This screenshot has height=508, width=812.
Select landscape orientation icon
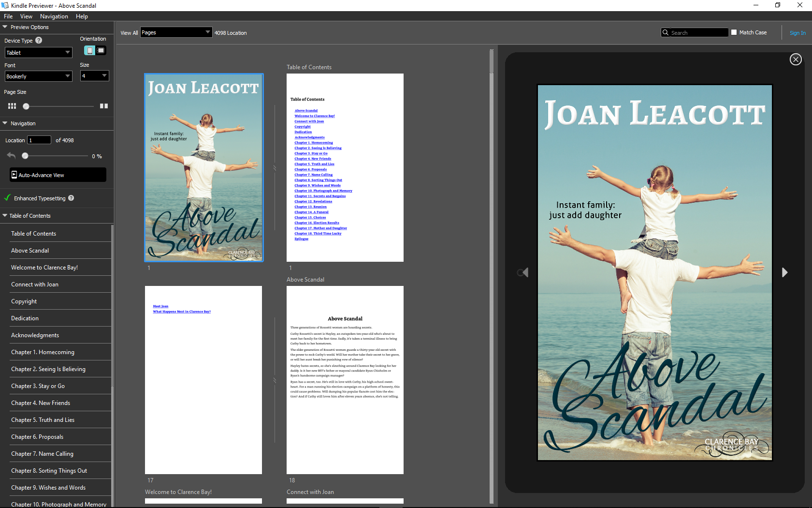pyautogui.click(x=101, y=50)
